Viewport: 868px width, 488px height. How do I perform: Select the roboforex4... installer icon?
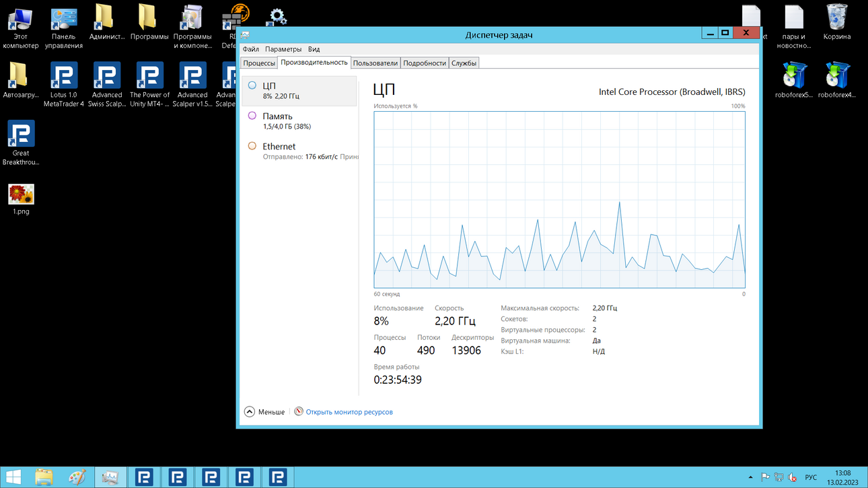(837, 81)
